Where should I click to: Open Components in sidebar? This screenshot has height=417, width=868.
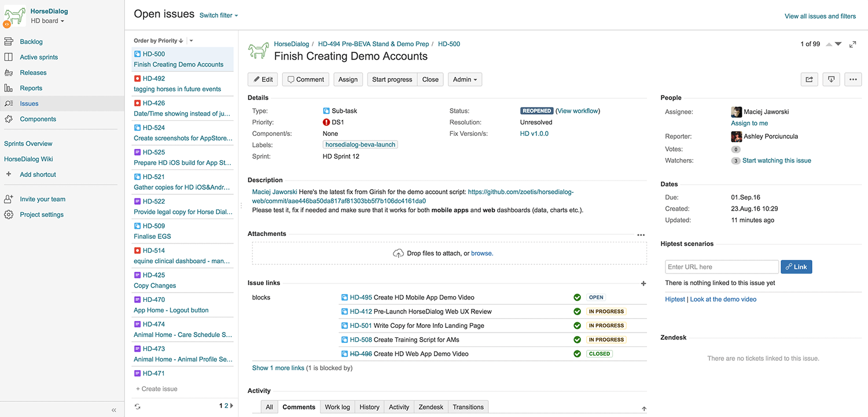tap(38, 119)
